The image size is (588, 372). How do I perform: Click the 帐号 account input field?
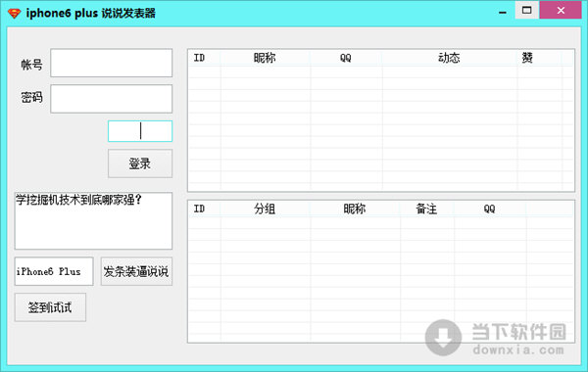pos(112,63)
